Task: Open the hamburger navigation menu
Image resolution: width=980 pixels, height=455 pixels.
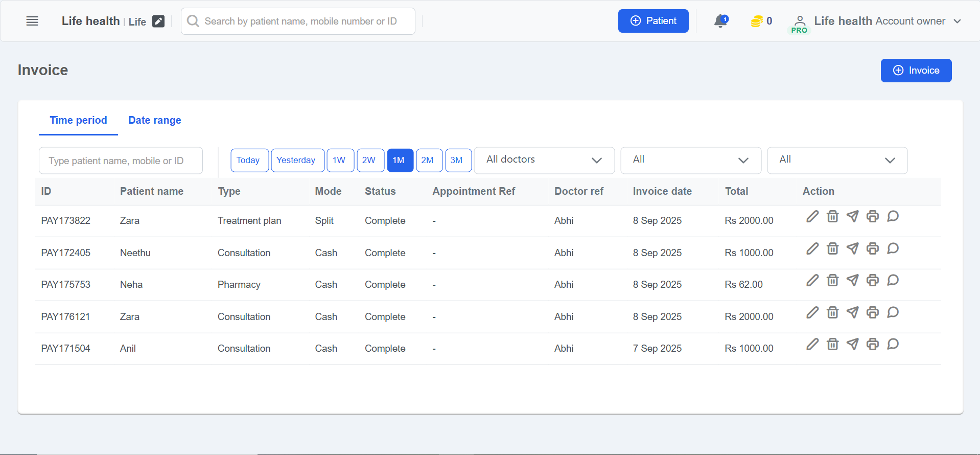Action: [32, 21]
